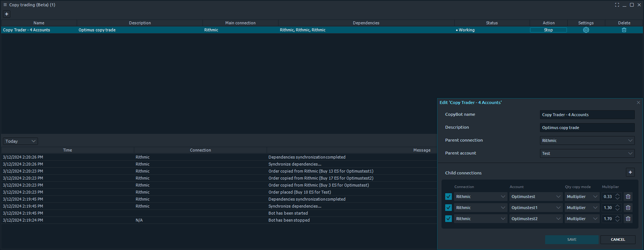Open the Optimustest2 account dropdown
The height and width of the screenshot is (250, 644).
[x=536, y=219]
